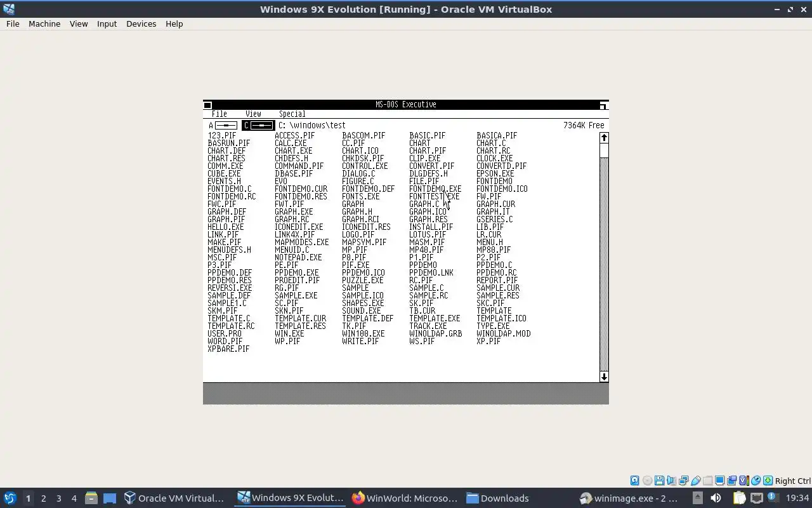Image resolution: width=812 pixels, height=508 pixels.
Task: Open VirtualBox File menu
Action: (13, 23)
